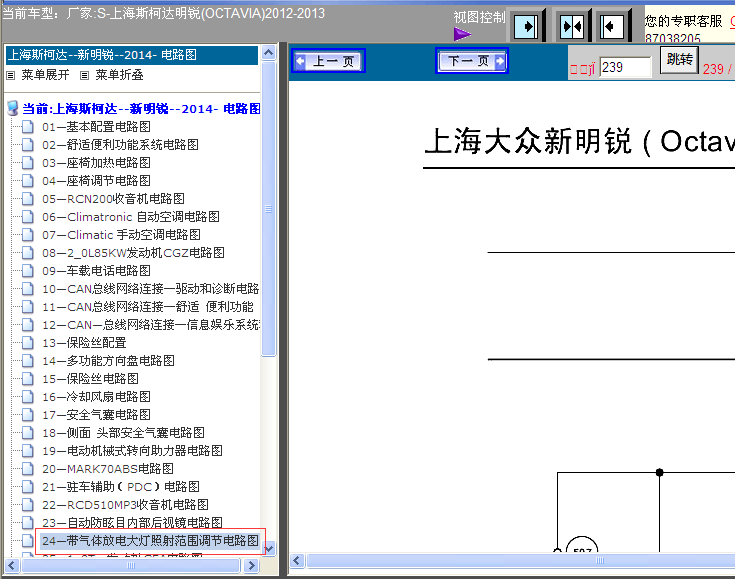Viewport: 735px width, 579px height.
Task: Open 22—RCD510MP3收音机电路图
Action: pos(125,505)
